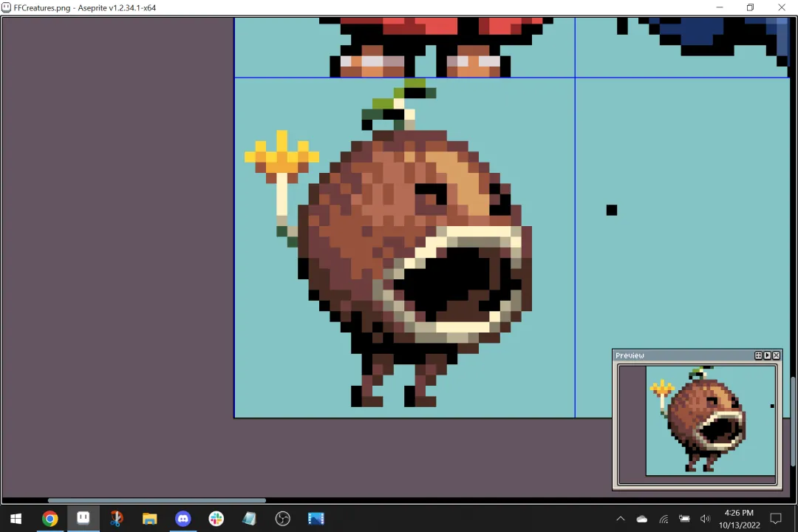Screen dimensions: 798x532
Task: Click the horizontal scrollbar of the canvas
Action: [x=157, y=500]
